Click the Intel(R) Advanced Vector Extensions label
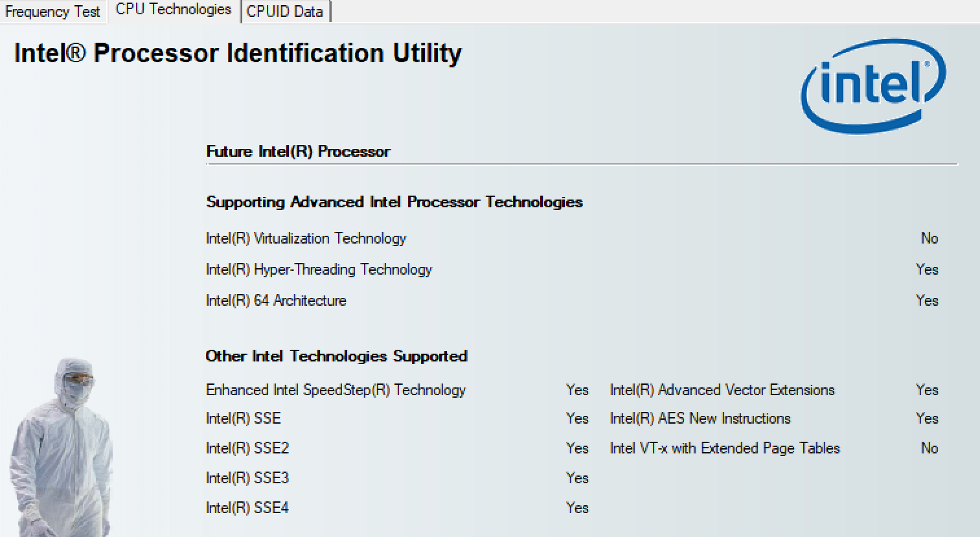The height and width of the screenshot is (537, 980). 722,390
